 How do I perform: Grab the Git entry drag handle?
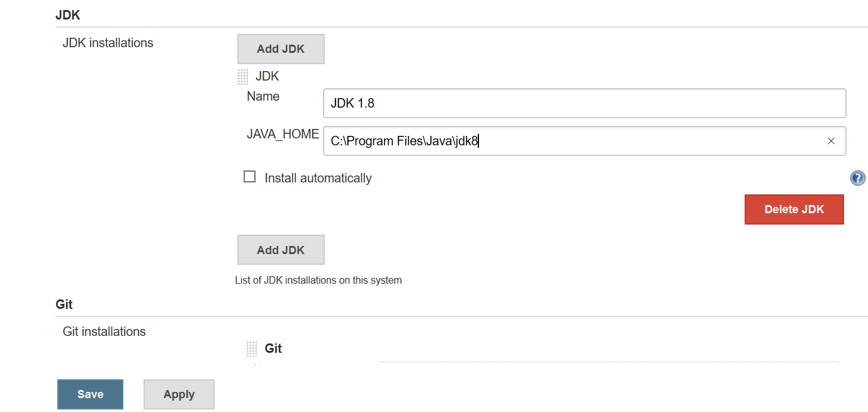coord(252,348)
